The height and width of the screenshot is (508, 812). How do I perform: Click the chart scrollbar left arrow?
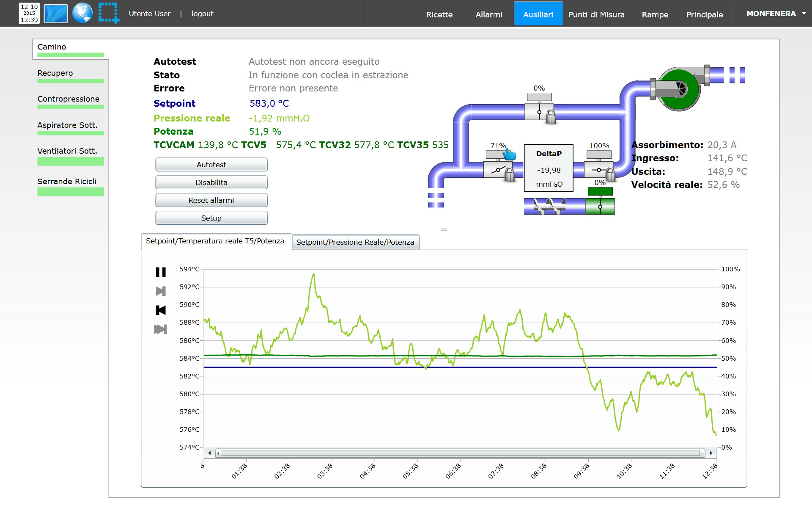pyautogui.click(x=209, y=453)
